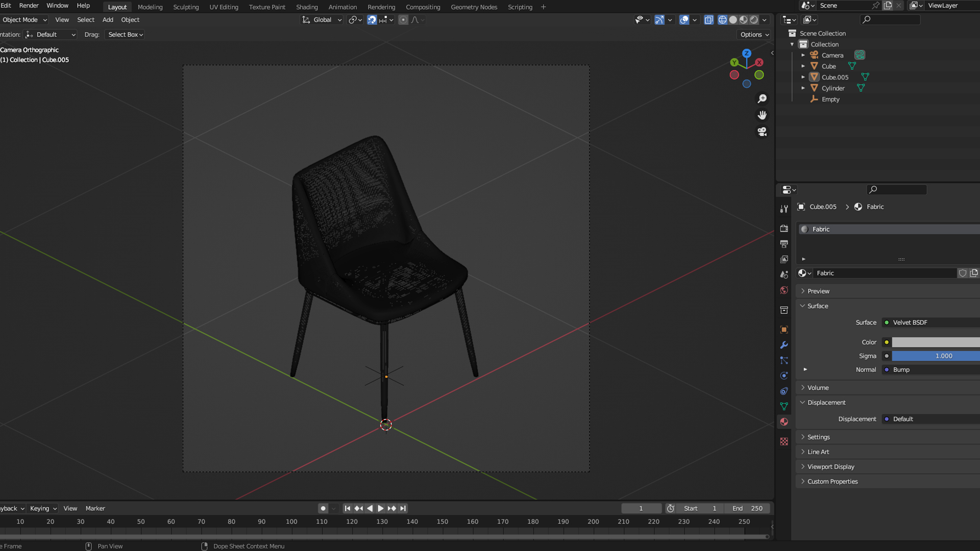Toggle X-ray mode in viewport header

pyautogui.click(x=708, y=20)
